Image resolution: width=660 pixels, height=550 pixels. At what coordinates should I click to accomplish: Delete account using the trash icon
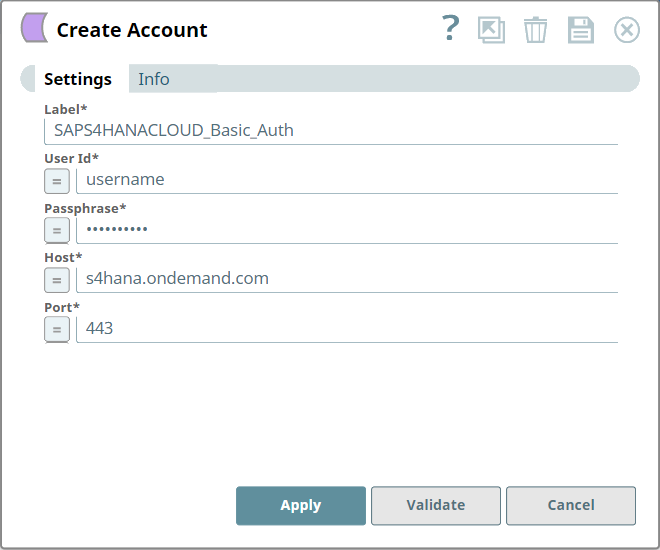(x=535, y=30)
